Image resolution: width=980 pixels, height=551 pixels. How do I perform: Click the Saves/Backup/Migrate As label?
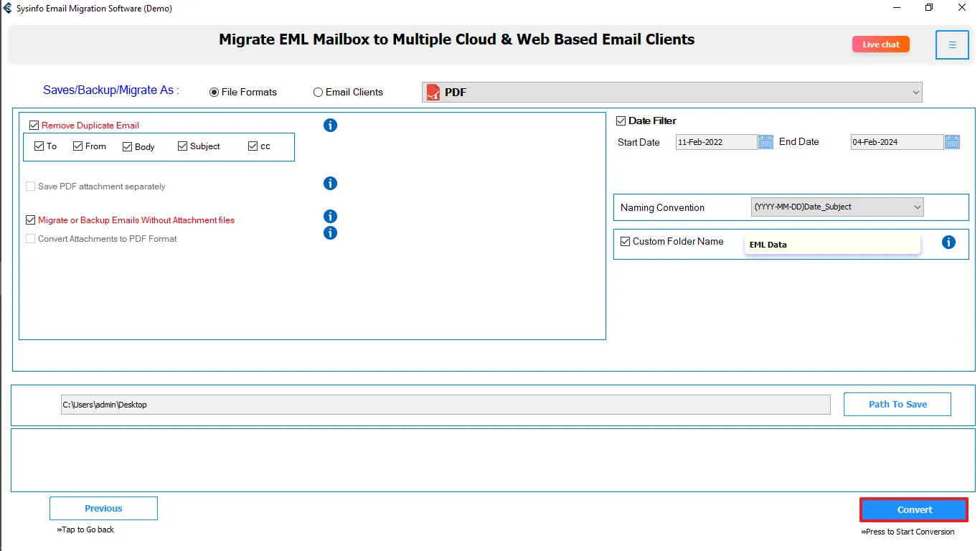[111, 90]
